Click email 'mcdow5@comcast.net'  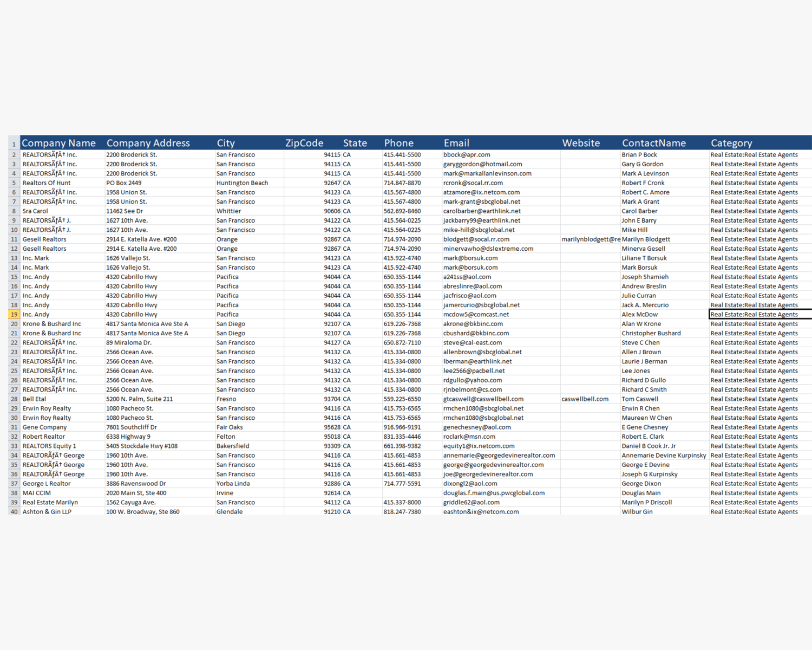point(501,314)
